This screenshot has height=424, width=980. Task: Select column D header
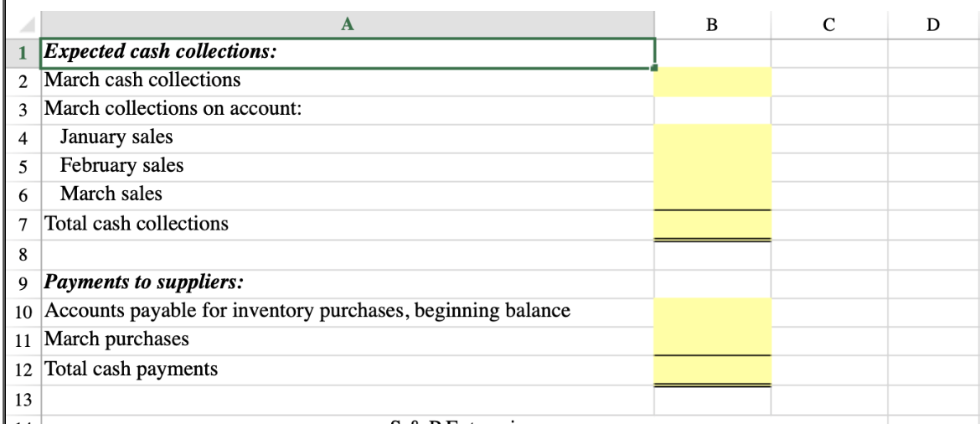(x=933, y=25)
